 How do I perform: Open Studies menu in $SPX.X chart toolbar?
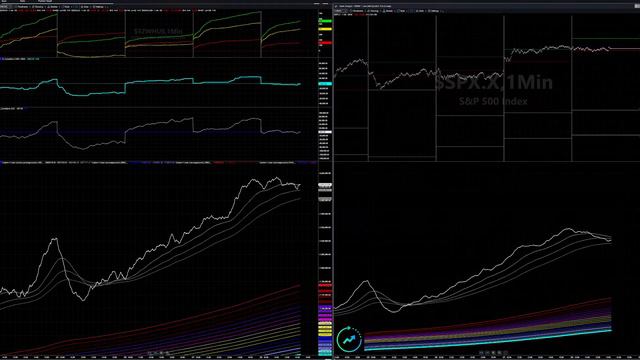[x=387, y=11]
